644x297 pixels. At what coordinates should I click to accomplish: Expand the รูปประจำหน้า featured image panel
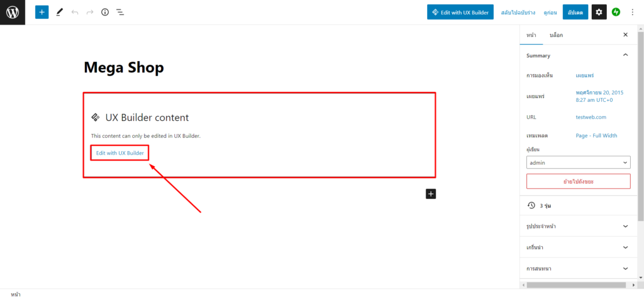579,226
